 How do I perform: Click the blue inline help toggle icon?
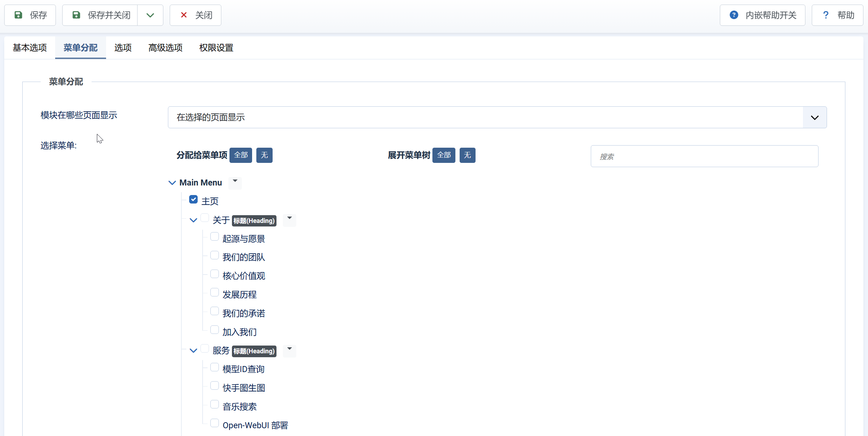pos(734,15)
